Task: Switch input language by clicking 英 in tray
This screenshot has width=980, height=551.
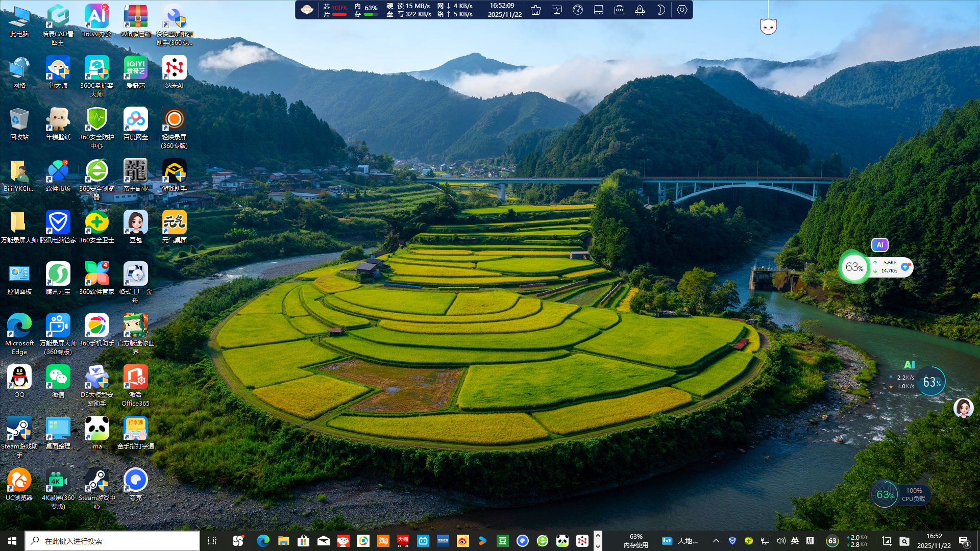Action: pyautogui.click(x=796, y=541)
